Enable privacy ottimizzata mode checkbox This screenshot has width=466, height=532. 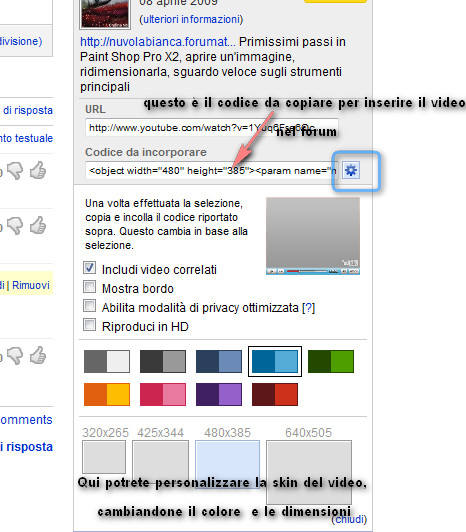coord(90,306)
